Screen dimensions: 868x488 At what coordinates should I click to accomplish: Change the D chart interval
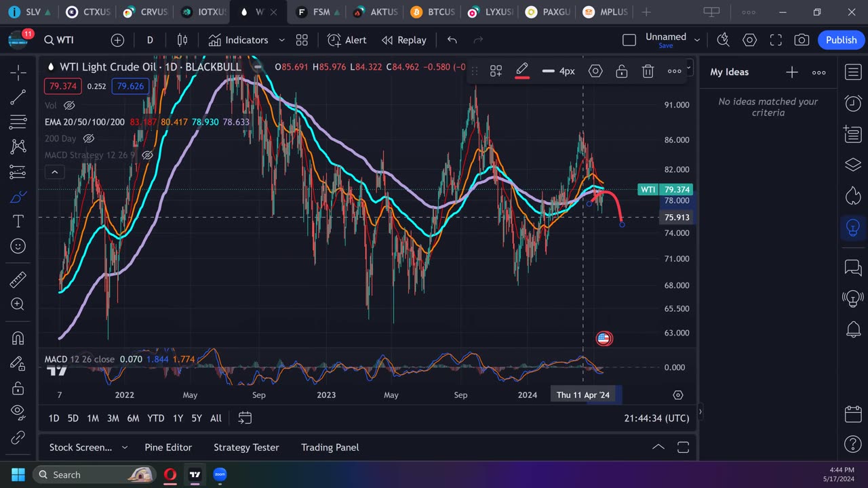point(150,40)
